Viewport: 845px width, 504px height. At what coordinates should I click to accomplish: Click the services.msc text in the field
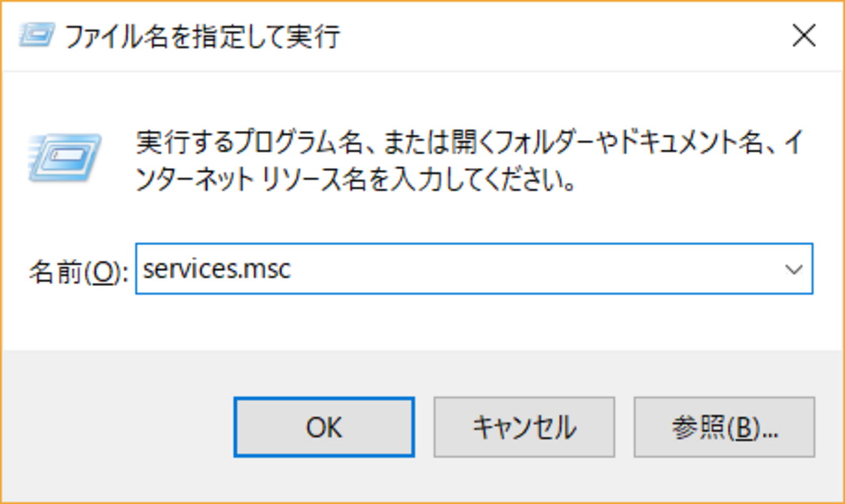(217, 269)
